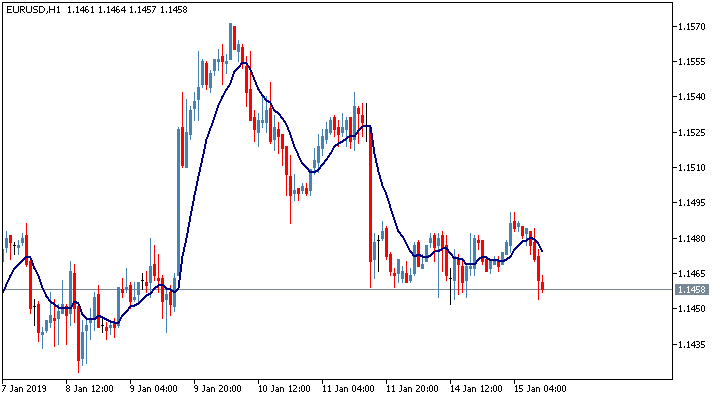Click the OHLC values 1.1461 1.1464 1.1457 1.1458

[x=127, y=10]
